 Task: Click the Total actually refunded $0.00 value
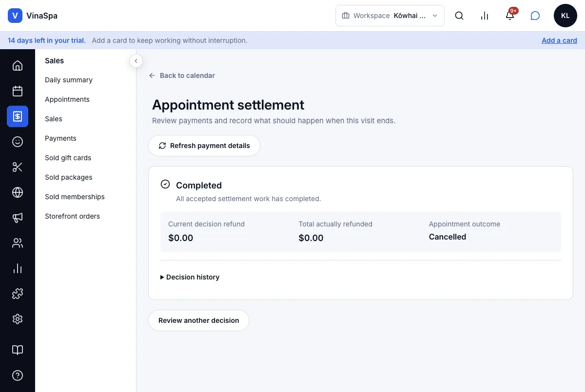coord(311,238)
